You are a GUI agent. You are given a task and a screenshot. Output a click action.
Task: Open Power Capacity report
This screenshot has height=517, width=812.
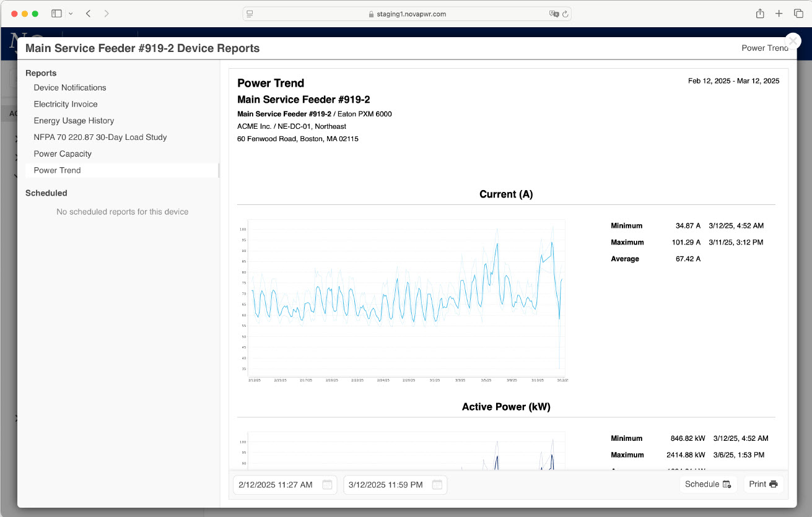click(x=63, y=154)
